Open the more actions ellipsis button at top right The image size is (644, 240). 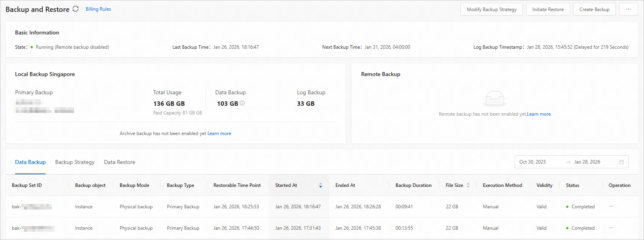tap(628, 9)
